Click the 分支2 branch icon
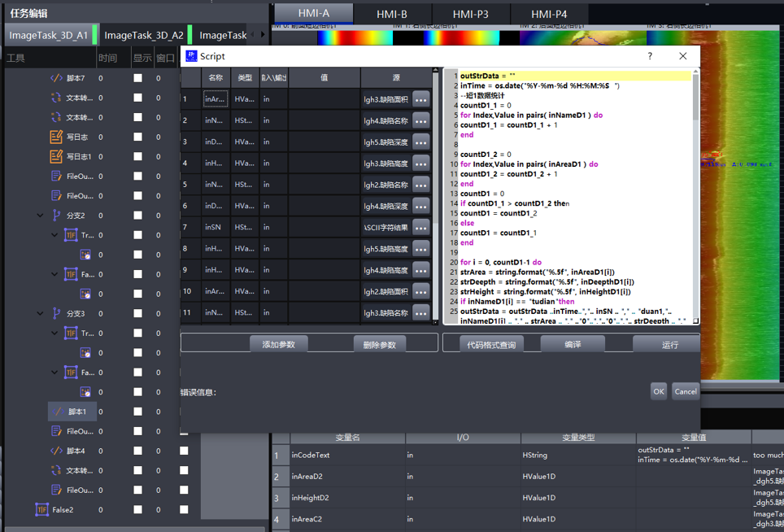This screenshot has height=532, width=784. click(x=56, y=216)
